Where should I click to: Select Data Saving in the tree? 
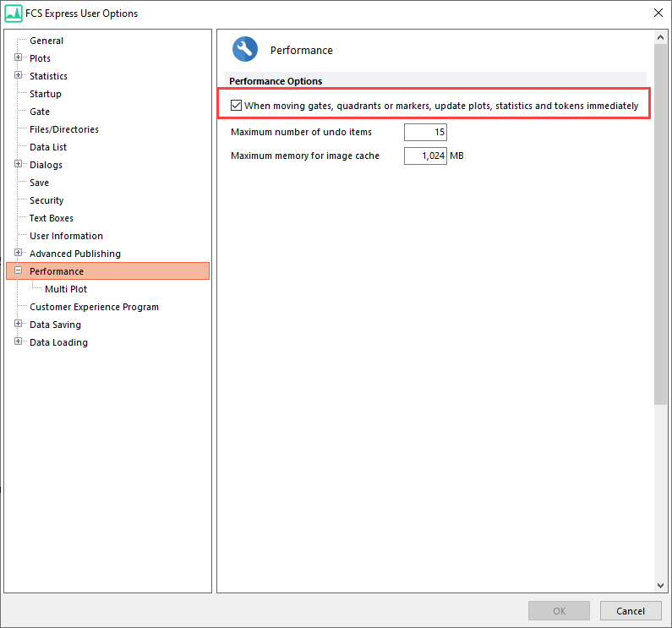[x=55, y=325]
